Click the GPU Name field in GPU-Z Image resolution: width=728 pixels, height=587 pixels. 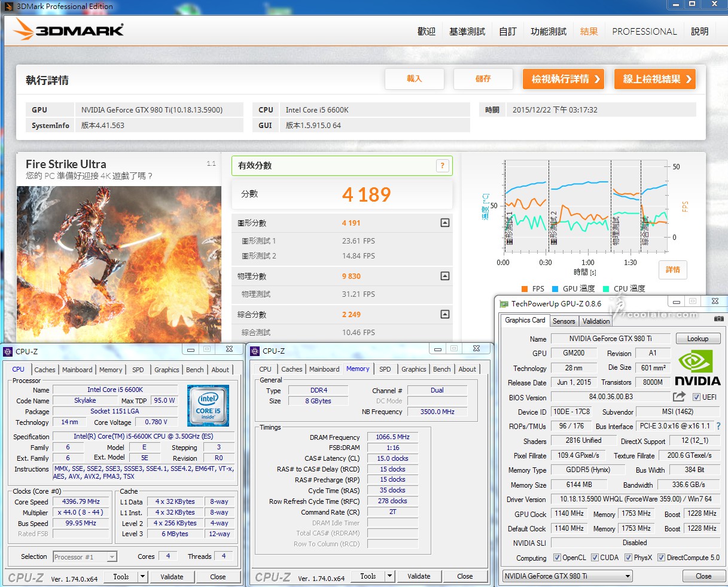coord(610,339)
